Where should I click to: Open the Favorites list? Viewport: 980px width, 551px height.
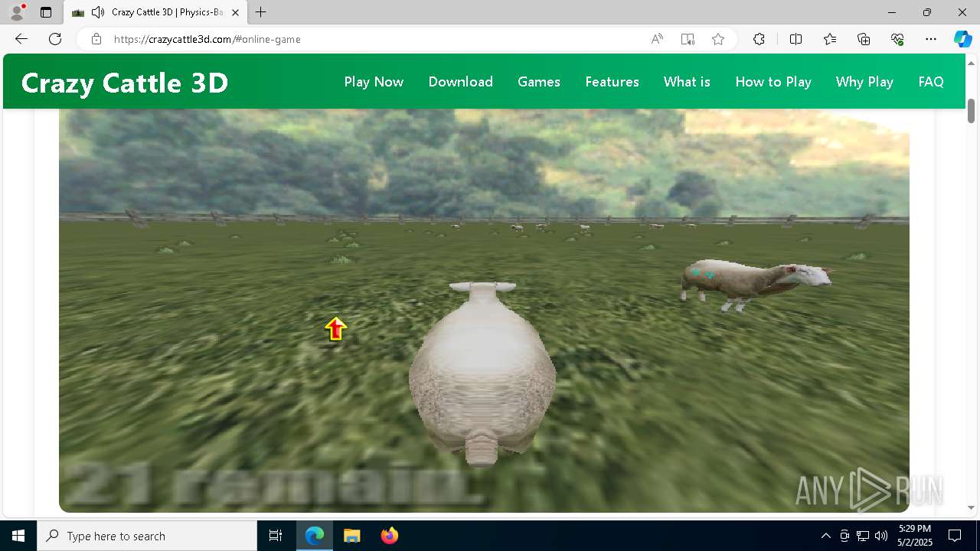830,39
